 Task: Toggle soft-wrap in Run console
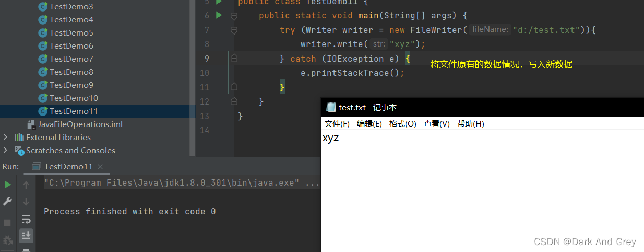click(26, 219)
